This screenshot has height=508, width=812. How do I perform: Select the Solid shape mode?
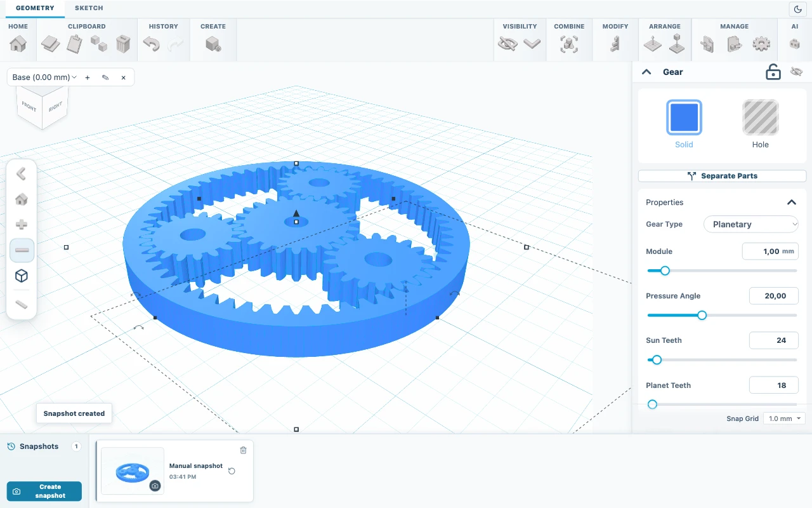coord(684,124)
